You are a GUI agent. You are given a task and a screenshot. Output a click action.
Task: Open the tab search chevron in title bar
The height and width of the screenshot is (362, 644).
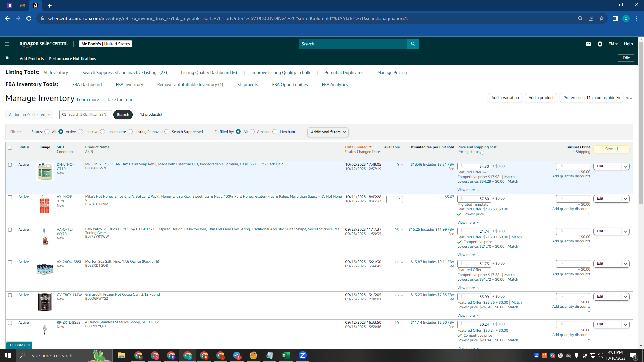[x=590, y=5]
